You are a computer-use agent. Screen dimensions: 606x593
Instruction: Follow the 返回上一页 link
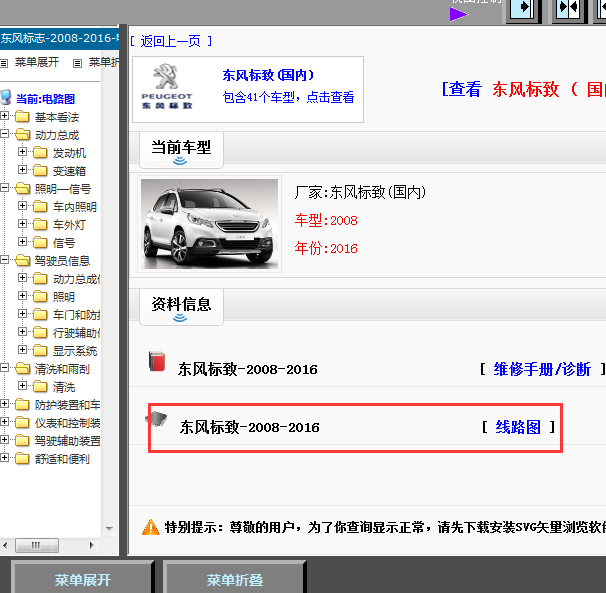click(x=170, y=41)
